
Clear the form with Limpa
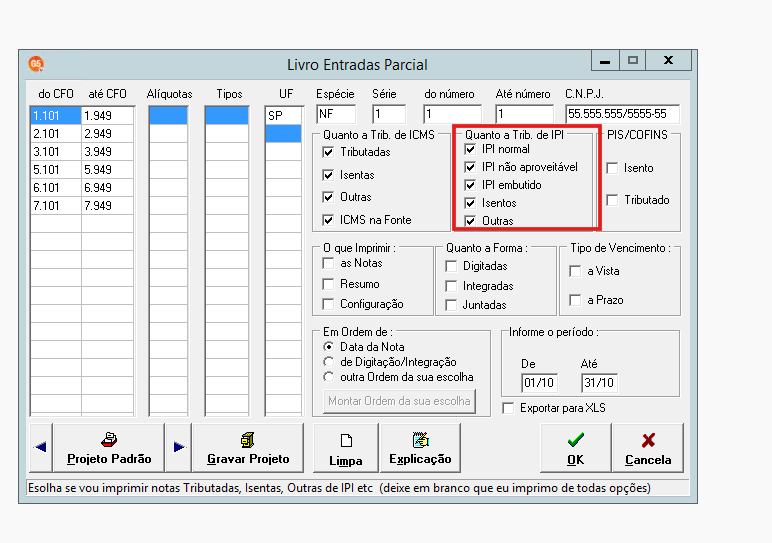point(346,448)
